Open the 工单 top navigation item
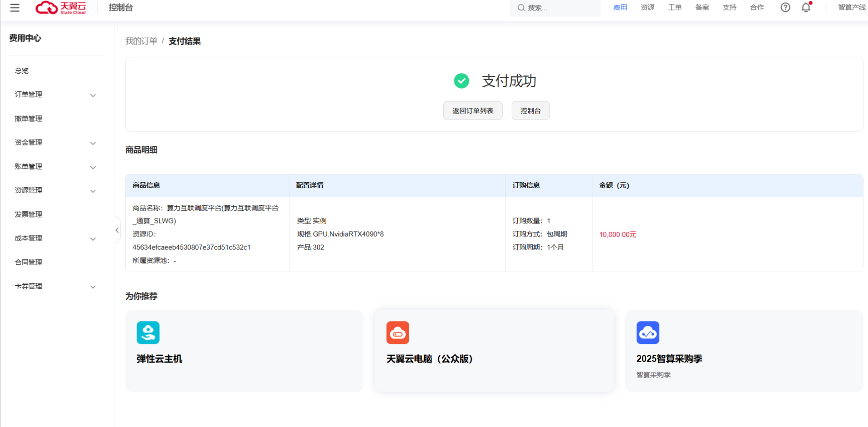Viewport: 868px width, 427px height. pos(674,7)
